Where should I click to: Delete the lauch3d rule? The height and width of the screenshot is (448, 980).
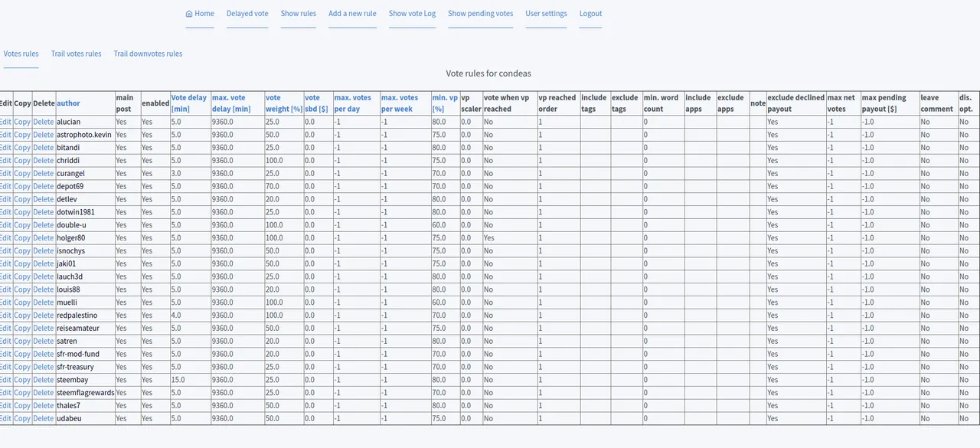click(x=44, y=276)
